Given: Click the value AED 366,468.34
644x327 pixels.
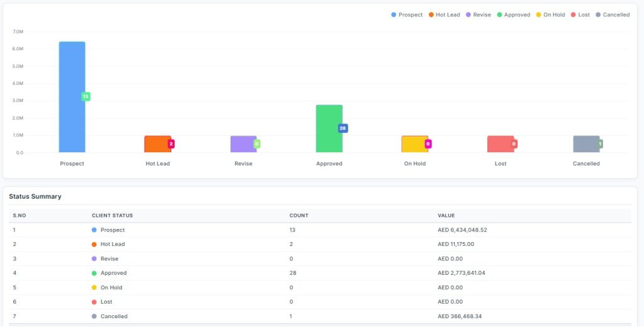Looking at the screenshot, I should click(460, 316).
